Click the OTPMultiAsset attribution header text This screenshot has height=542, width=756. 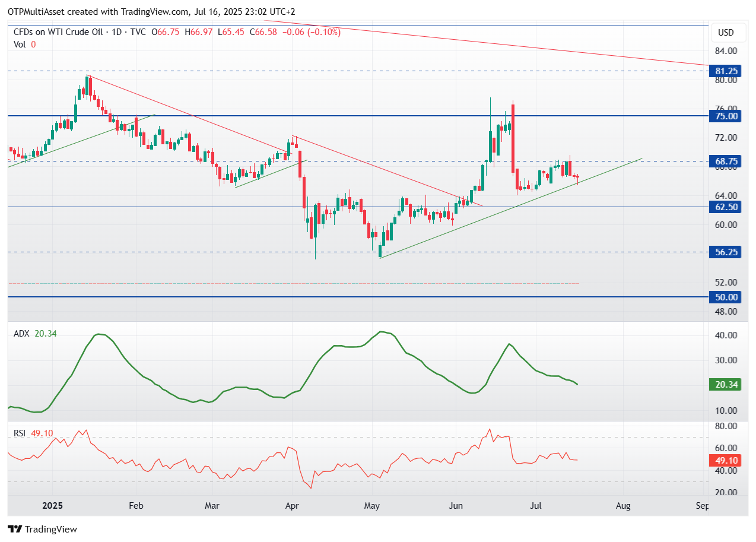[151, 11]
